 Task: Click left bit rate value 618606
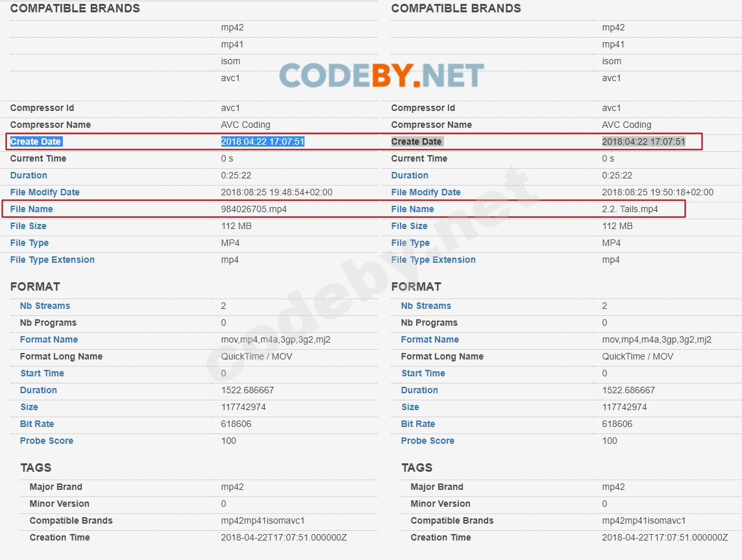pos(236,424)
